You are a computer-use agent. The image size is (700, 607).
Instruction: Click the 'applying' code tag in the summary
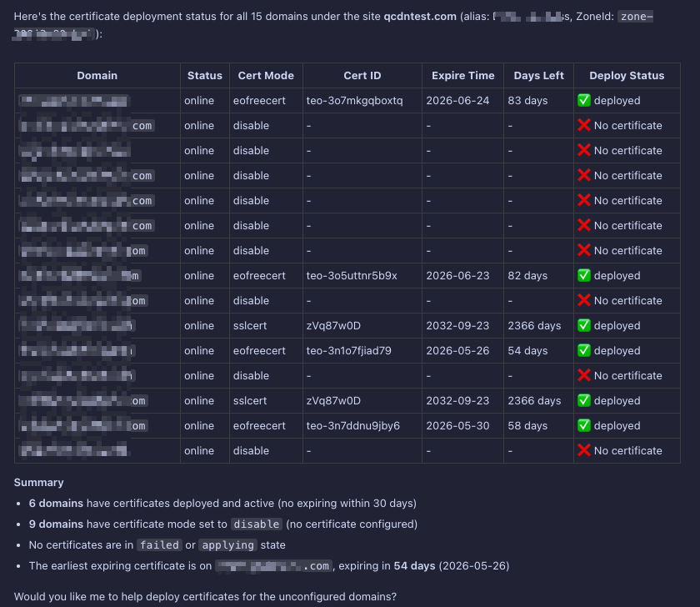227,545
